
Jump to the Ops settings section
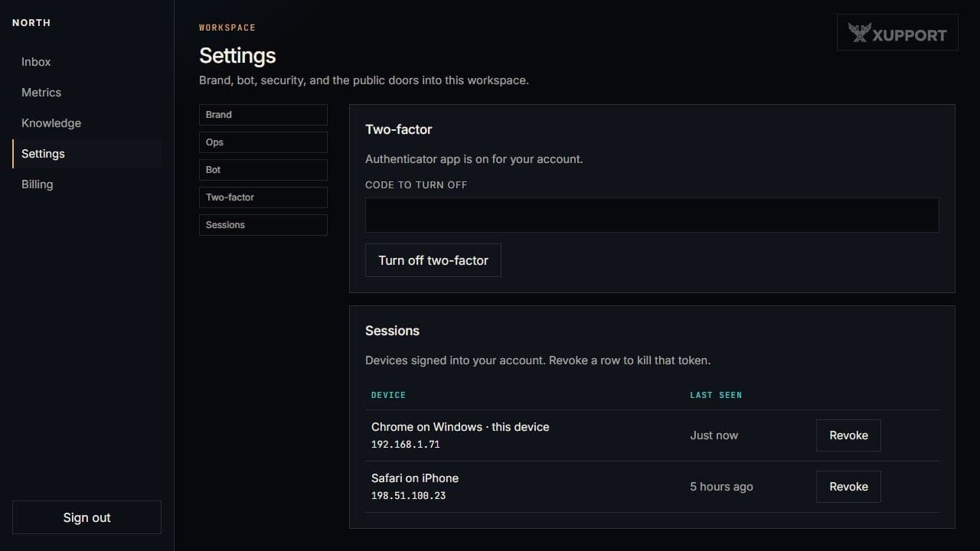click(263, 142)
